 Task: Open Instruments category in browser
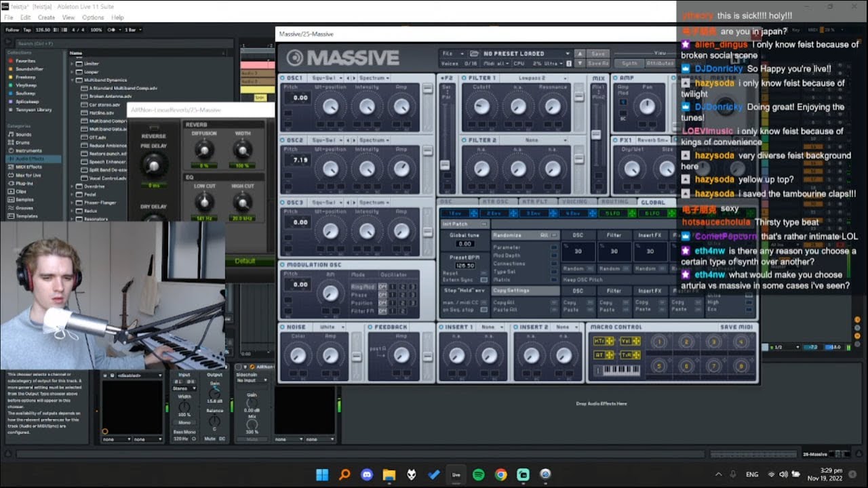pos(28,150)
